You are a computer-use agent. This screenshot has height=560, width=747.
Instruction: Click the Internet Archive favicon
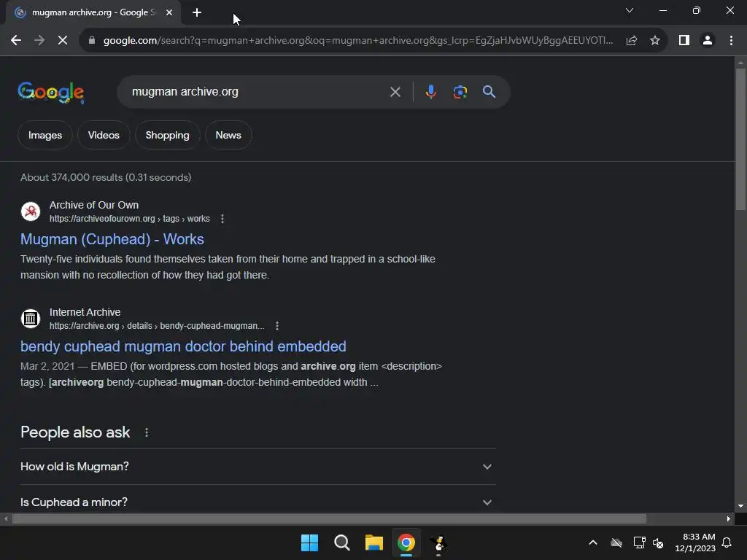pos(31,319)
